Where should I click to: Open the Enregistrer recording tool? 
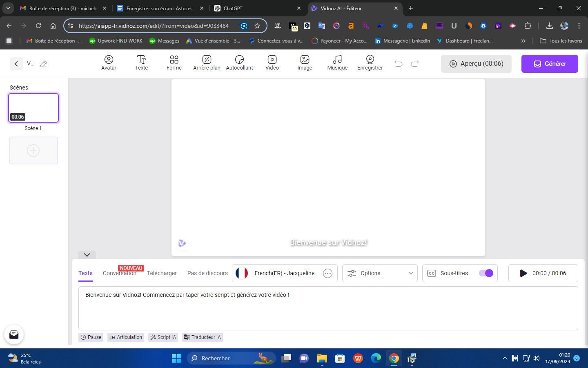click(x=370, y=63)
